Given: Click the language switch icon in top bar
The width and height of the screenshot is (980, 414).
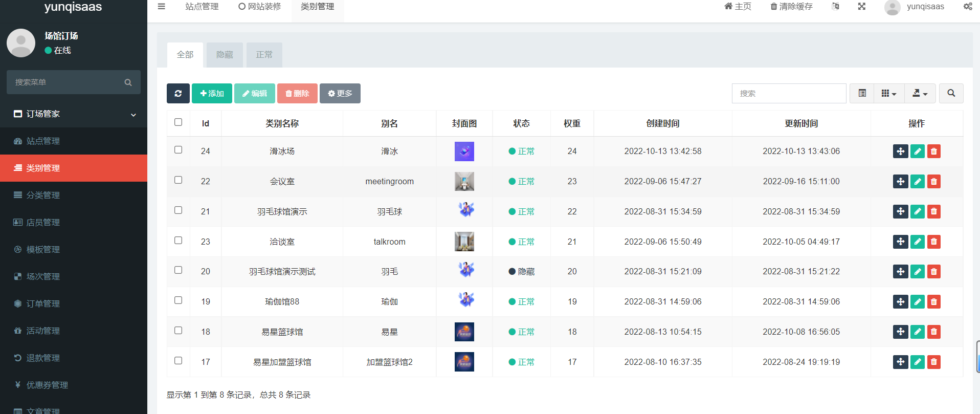Looking at the screenshot, I should tap(835, 7).
